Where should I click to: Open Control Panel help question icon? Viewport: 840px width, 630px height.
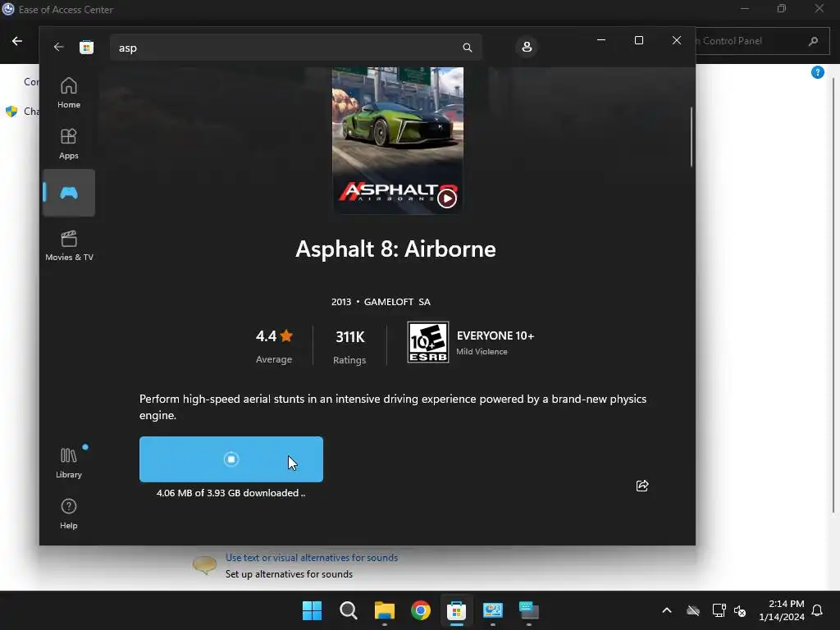pos(818,72)
